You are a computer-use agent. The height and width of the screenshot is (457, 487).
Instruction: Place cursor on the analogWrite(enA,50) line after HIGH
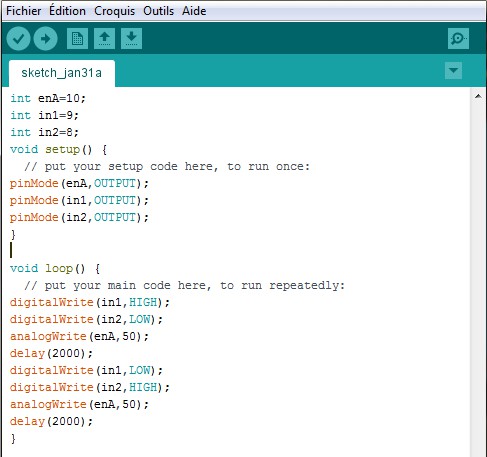79,404
